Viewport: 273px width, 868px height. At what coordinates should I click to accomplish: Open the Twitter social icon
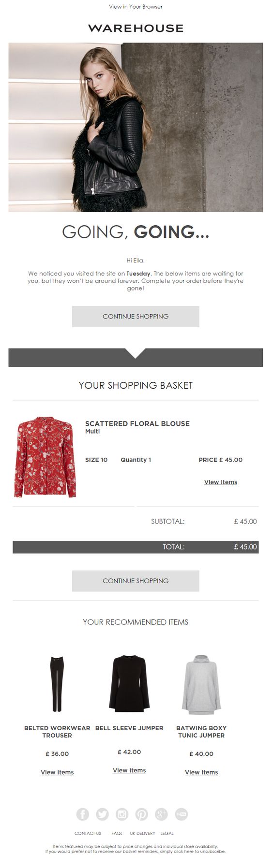tap(103, 814)
